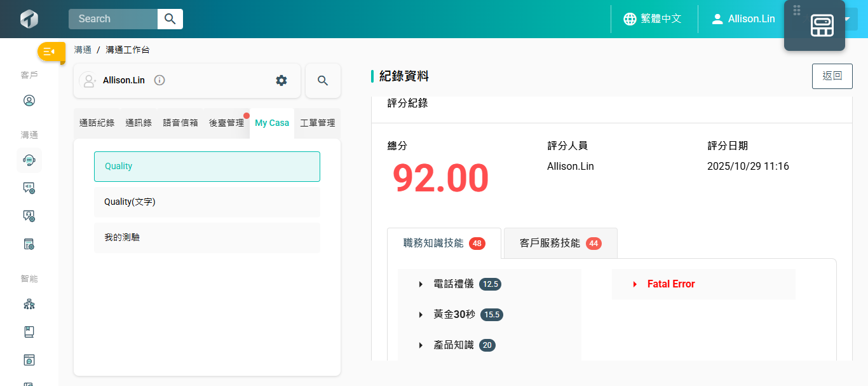Click the settings gear beside Allison.Lin
The image size is (868, 386).
pos(281,80)
